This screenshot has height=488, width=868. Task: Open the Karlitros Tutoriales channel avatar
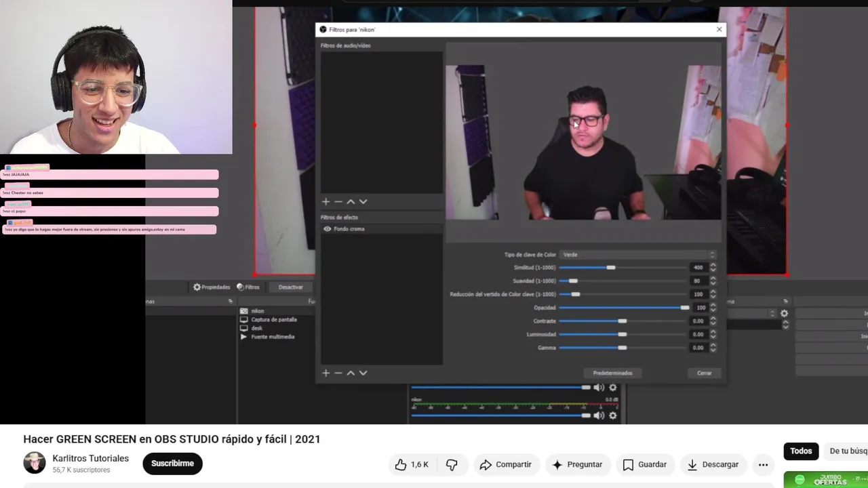35,463
